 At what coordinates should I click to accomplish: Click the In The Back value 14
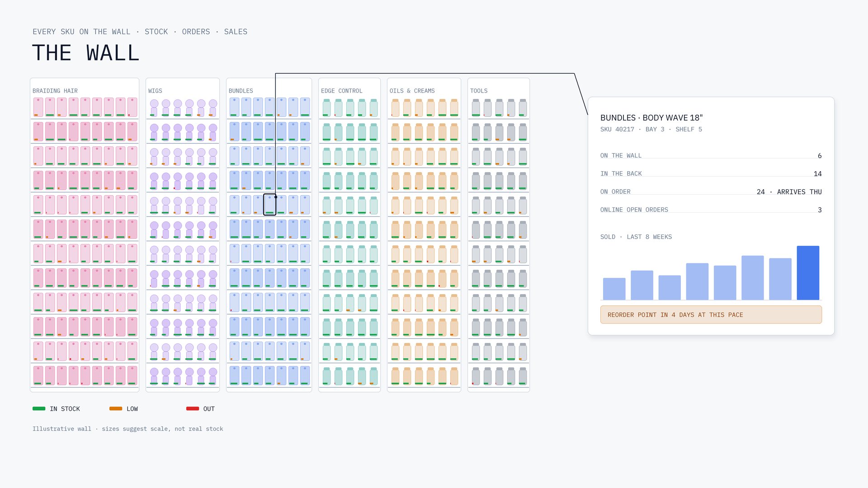coord(817,174)
